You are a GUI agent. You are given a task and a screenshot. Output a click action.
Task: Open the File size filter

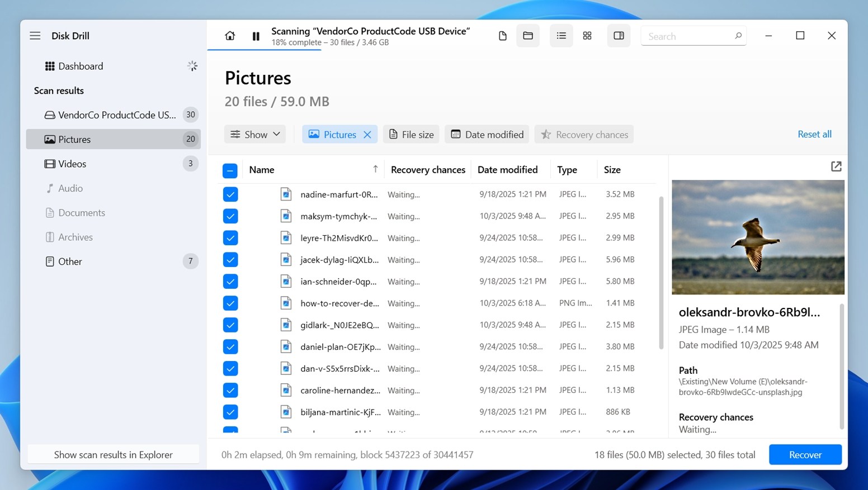(x=411, y=135)
